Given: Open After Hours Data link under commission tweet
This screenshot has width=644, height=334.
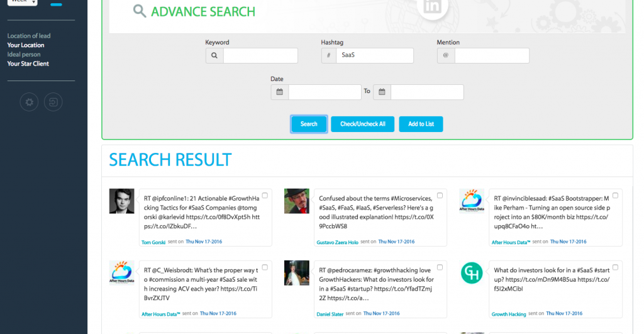Looking at the screenshot, I should click(x=160, y=315).
